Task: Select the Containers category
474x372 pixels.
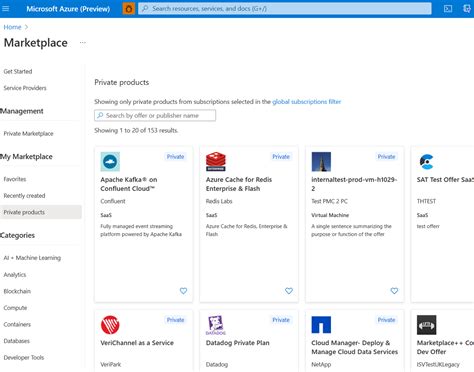Action: point(17,324)
